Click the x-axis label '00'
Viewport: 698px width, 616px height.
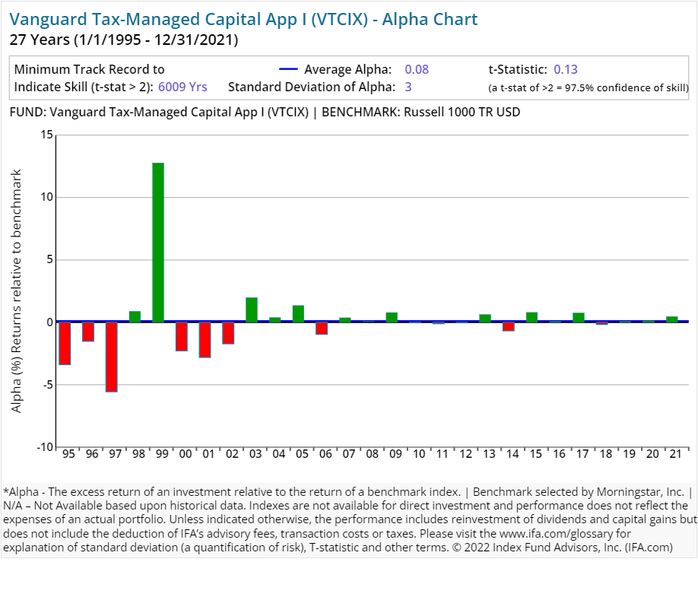click(186, 454)
